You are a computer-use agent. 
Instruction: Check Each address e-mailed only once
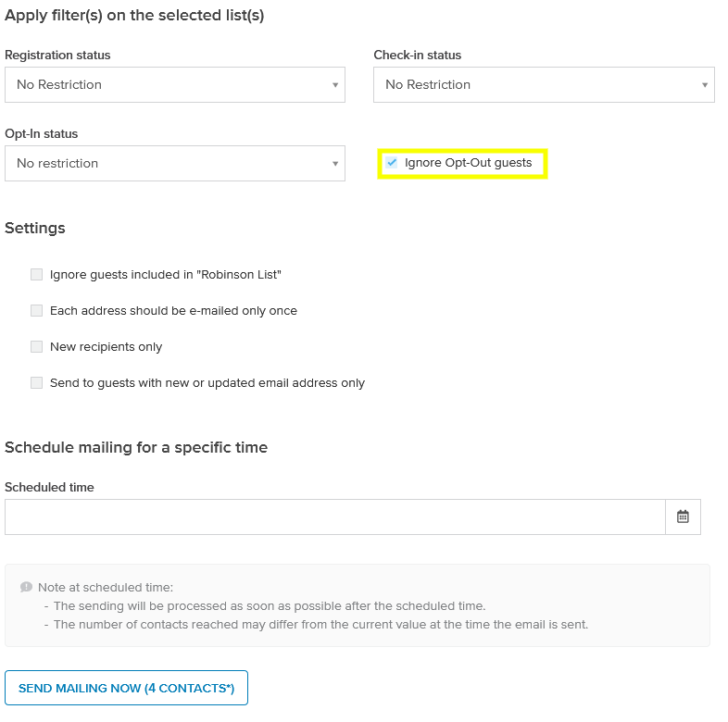pos(37,310)
